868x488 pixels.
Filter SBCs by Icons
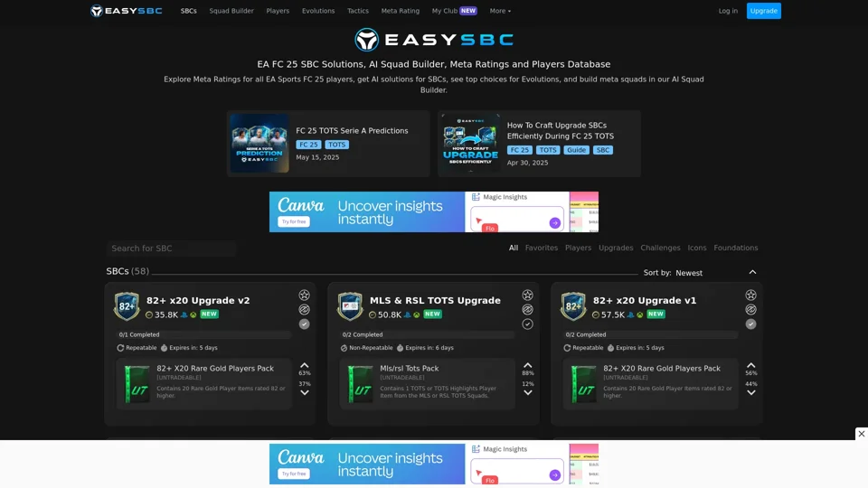tap(697, 248)
